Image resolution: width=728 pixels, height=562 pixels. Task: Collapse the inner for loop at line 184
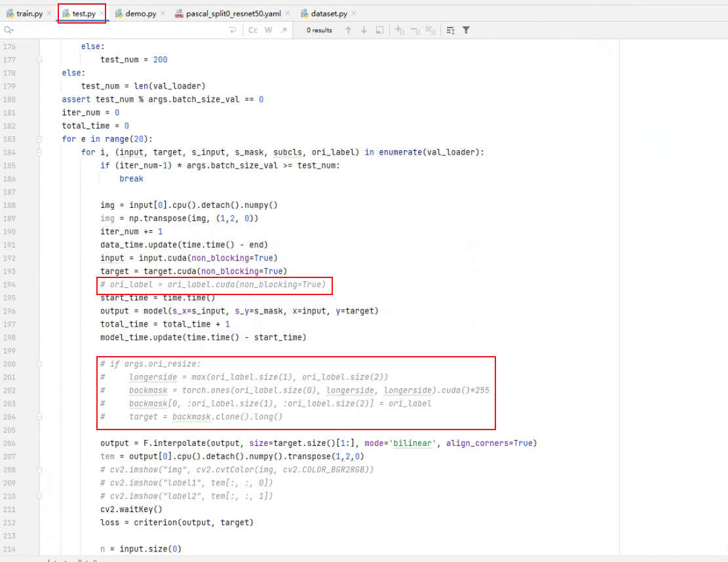pos(39,152)
